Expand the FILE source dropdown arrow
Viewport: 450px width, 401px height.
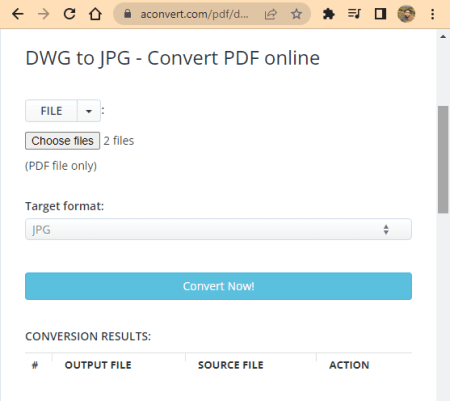(89, 111)
